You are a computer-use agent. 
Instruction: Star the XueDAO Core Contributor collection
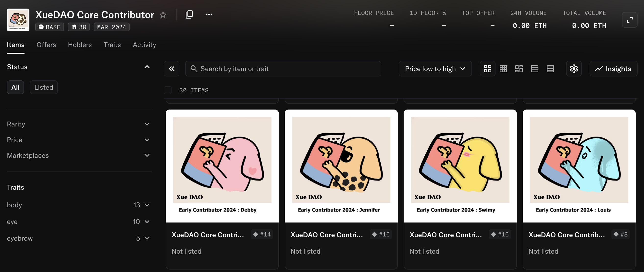(x=163, y=15)
